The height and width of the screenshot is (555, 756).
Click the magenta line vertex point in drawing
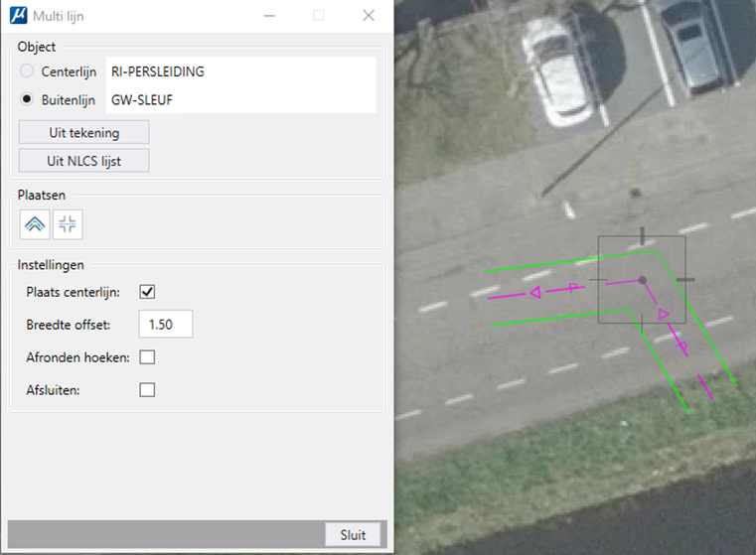(642, 280)
